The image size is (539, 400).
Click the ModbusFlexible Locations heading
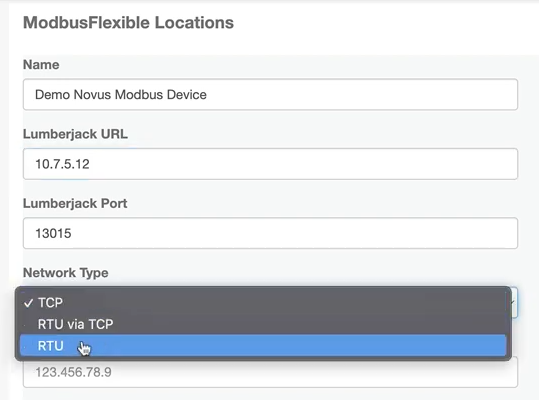(128, 23)
